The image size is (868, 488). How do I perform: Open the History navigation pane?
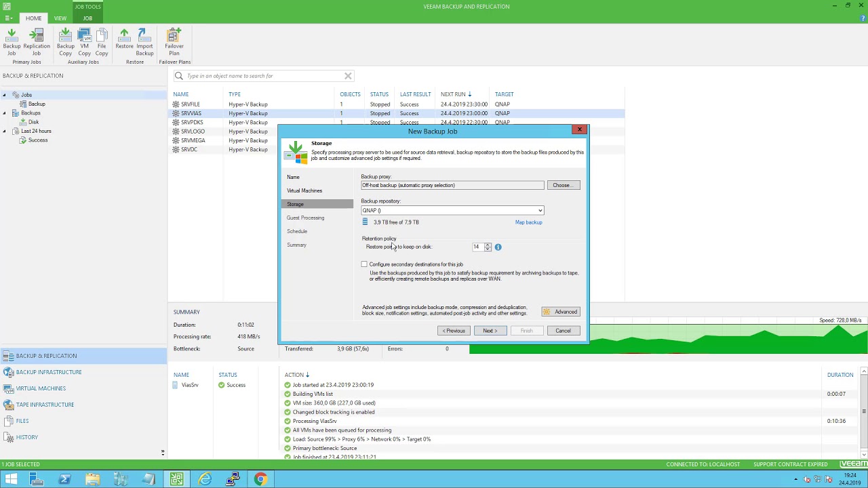coord(83,437)
